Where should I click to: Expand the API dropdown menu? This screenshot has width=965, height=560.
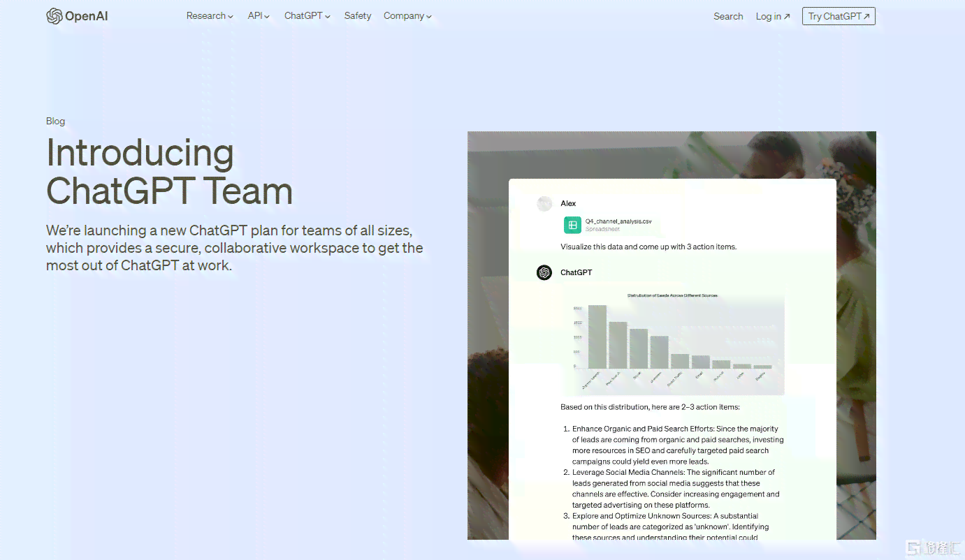[x=259, y=16]
